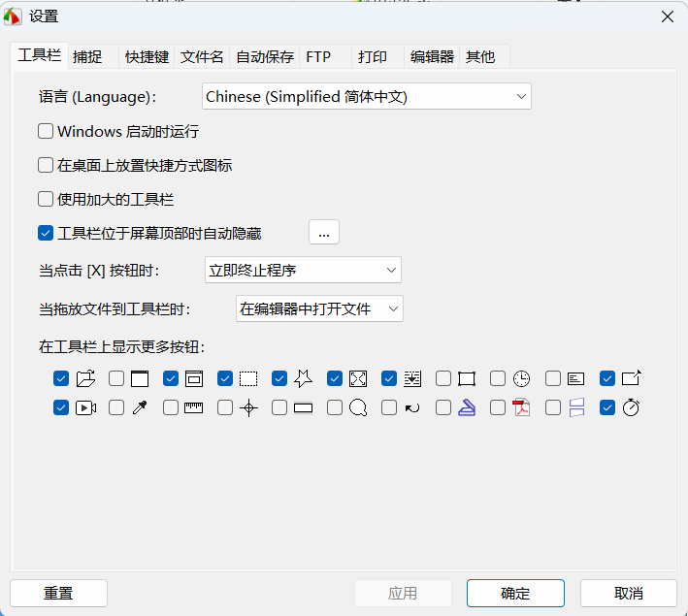Click the screen ruler icon
The height and width of the screenshot is (616, 688).
(x=193, y=408)
